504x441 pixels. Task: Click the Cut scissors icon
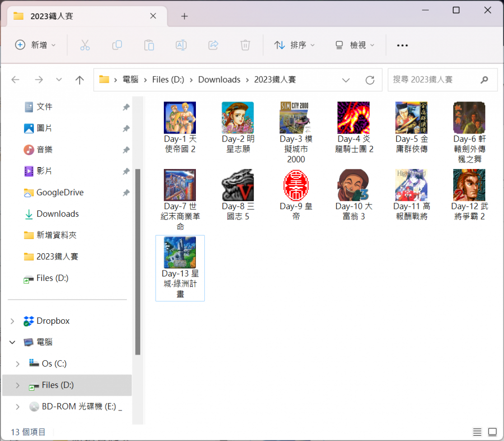pos(85,45)
